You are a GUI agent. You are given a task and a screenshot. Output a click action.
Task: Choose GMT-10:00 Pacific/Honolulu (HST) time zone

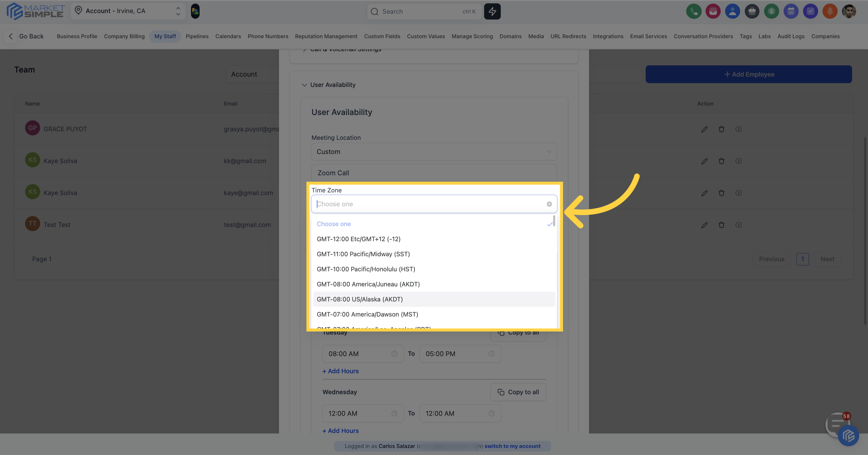coord(366,269)
